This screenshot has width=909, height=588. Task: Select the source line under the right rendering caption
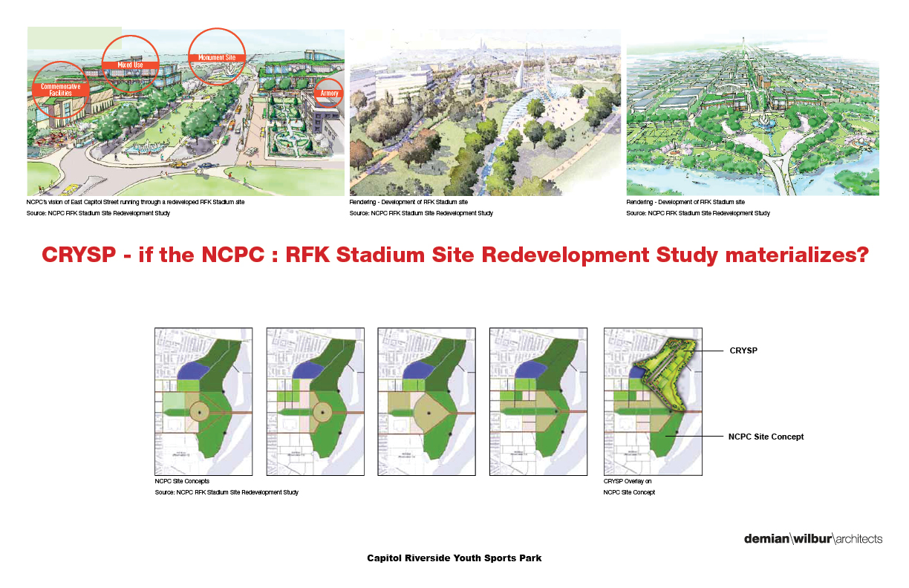pyautogui.click(x=698, y=213)
